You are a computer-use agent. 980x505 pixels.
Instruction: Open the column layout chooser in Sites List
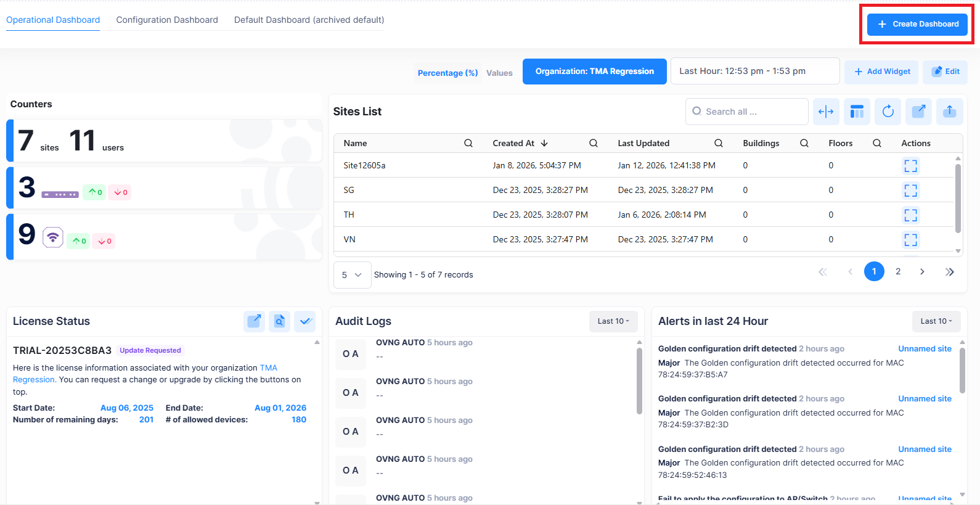point(857,112)
